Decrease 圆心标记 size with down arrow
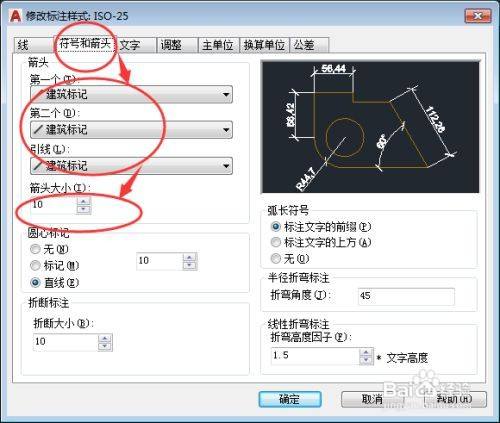This screenshot has width=500, height=423. coord(190,265)
